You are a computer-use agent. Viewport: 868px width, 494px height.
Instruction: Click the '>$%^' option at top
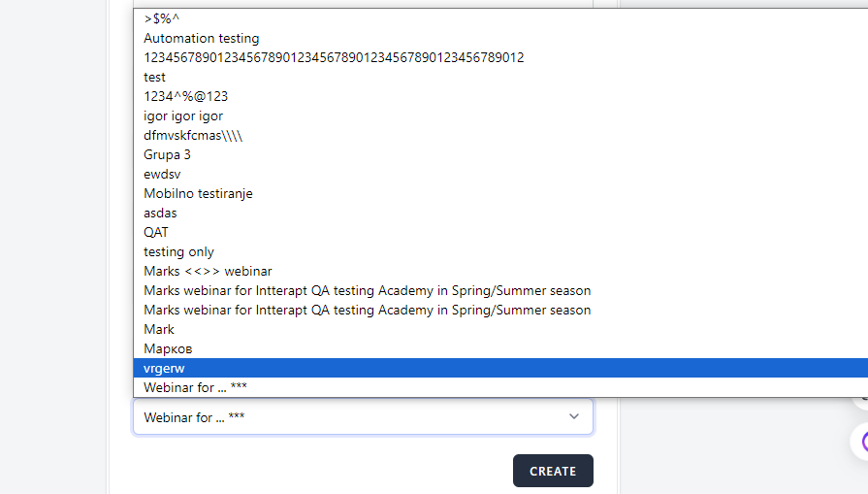tap(161, 19)
